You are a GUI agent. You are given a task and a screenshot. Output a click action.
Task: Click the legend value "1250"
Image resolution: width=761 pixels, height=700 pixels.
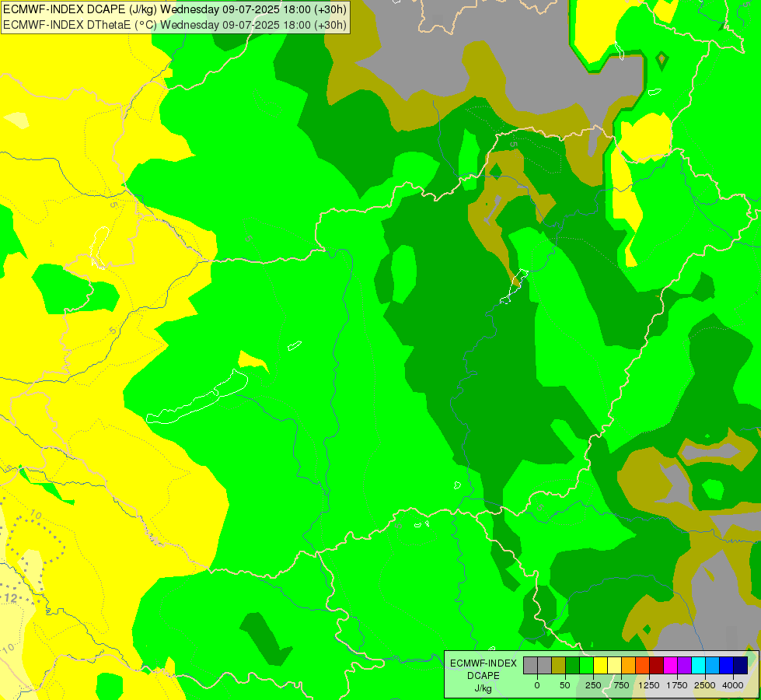[649, 685]
